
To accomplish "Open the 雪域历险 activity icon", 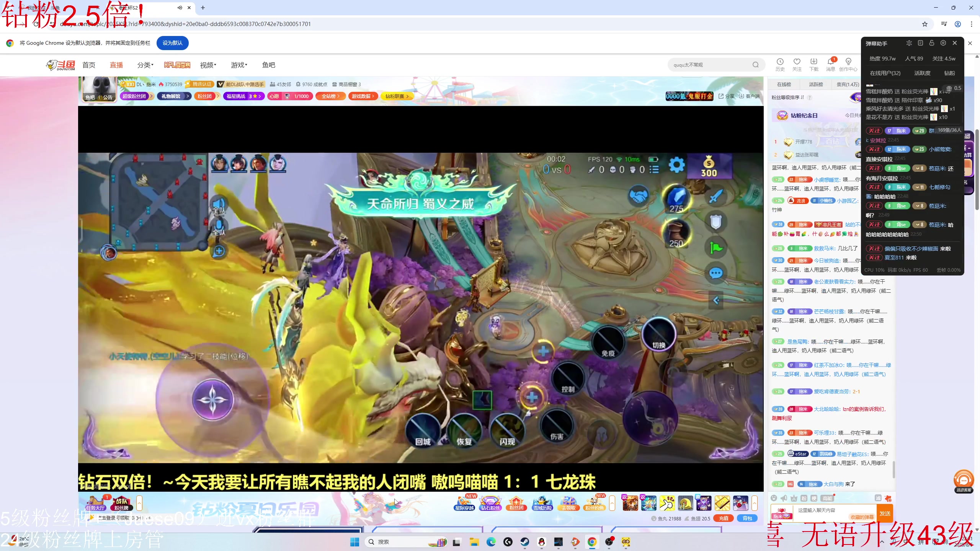I will (542, 503).
